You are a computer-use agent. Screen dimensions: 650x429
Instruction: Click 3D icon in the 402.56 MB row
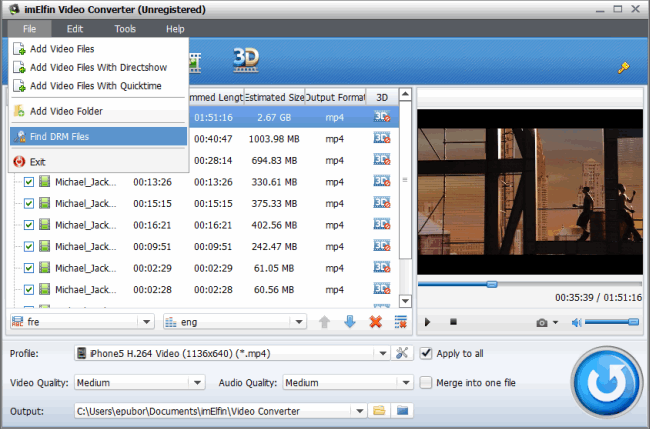click(x=382, y=225)
